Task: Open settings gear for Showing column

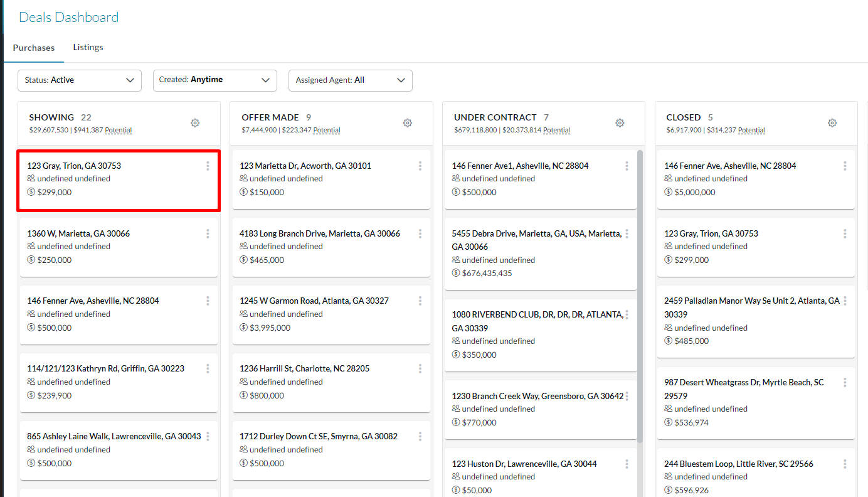Action: click(195, 123)
